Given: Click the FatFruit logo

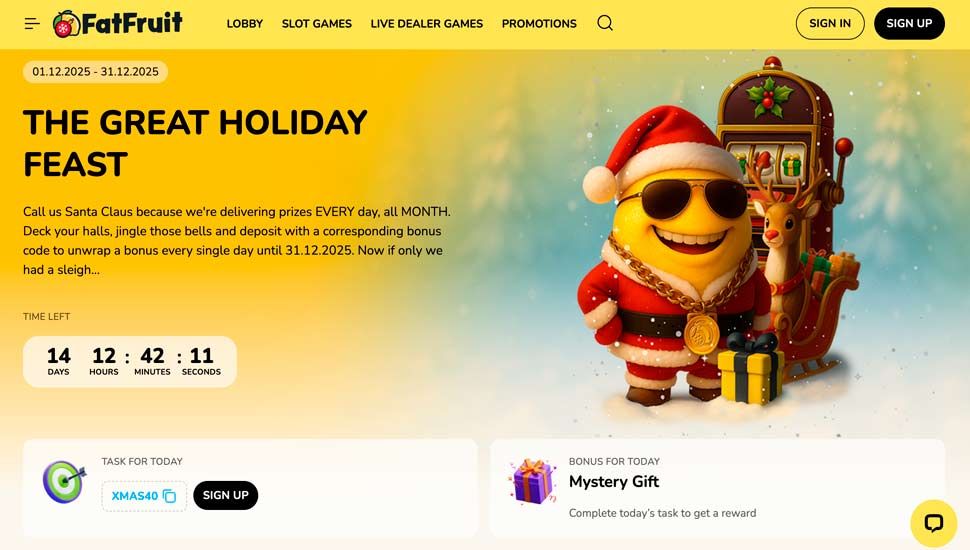Looking at the screenshot, I should point(118,24).
